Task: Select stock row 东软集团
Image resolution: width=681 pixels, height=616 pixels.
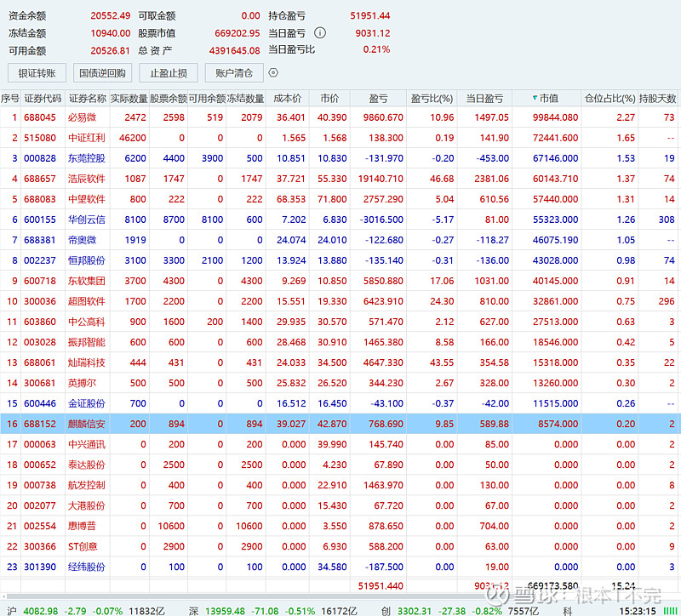Action: pyautogui.click(x=339, y=281)
